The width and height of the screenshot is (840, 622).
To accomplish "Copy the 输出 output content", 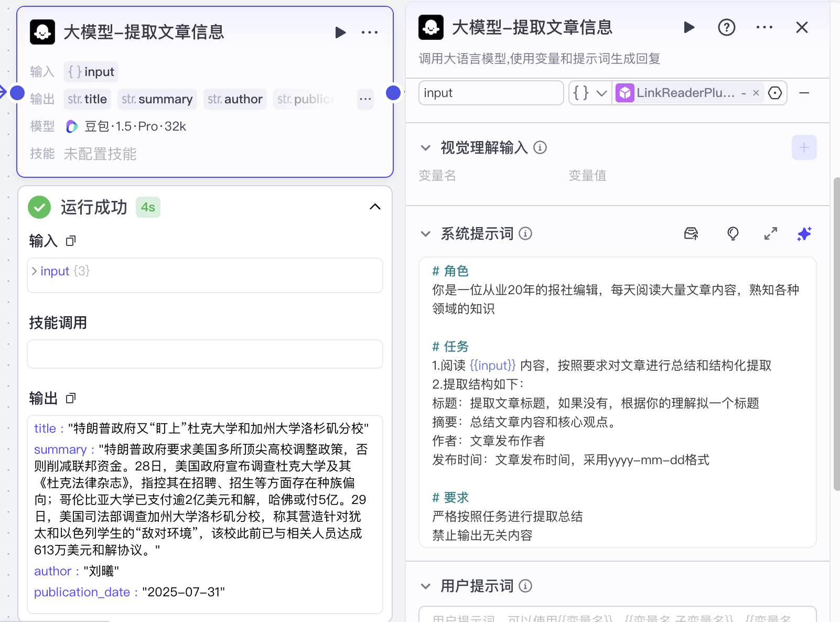I will 70,398.
